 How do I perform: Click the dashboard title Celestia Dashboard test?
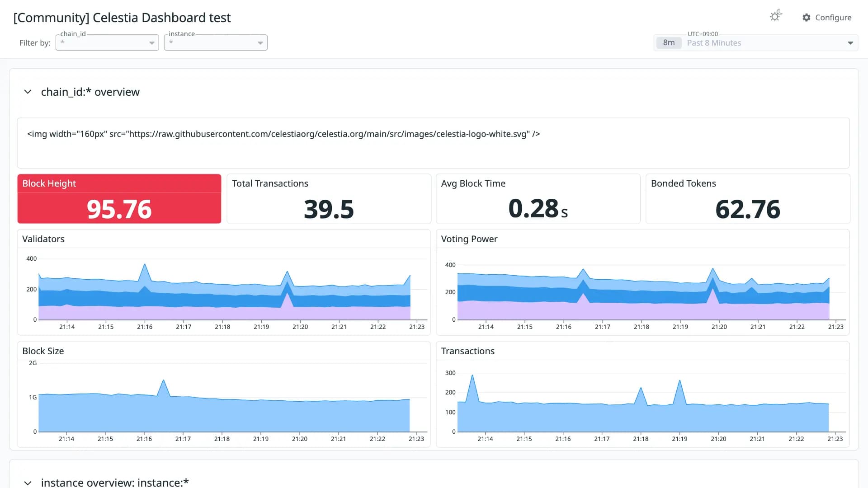click(x=122, y=18)
